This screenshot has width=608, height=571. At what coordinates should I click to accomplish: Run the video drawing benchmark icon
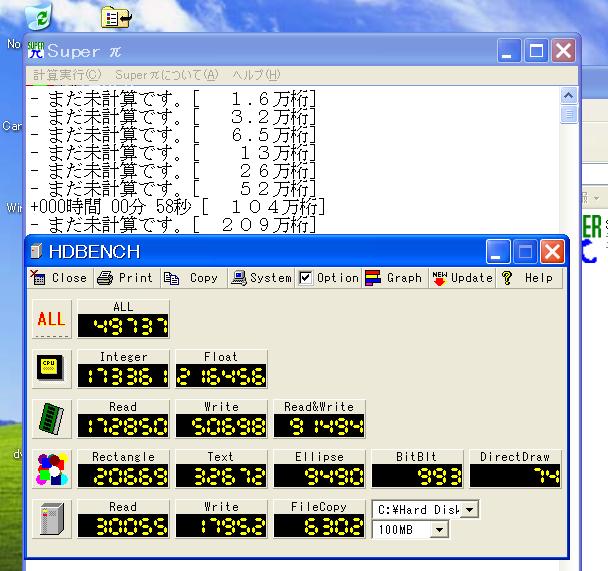[x=52, y=469]
